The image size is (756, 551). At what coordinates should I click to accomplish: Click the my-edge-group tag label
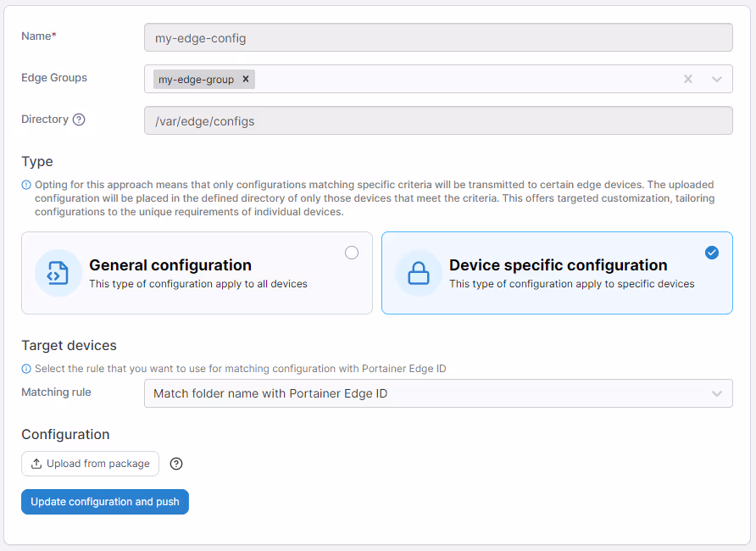197,80
